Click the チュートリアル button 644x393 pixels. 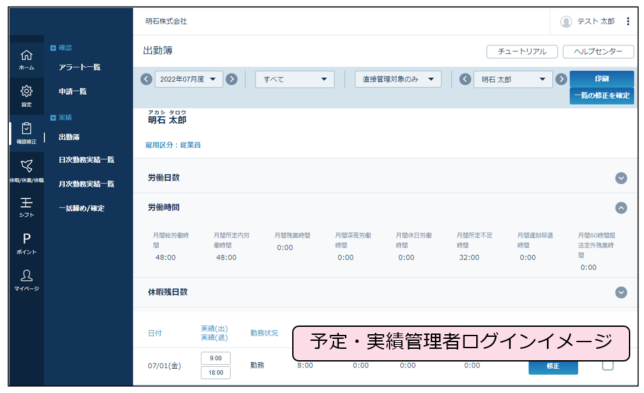click(x=522, y=52)
